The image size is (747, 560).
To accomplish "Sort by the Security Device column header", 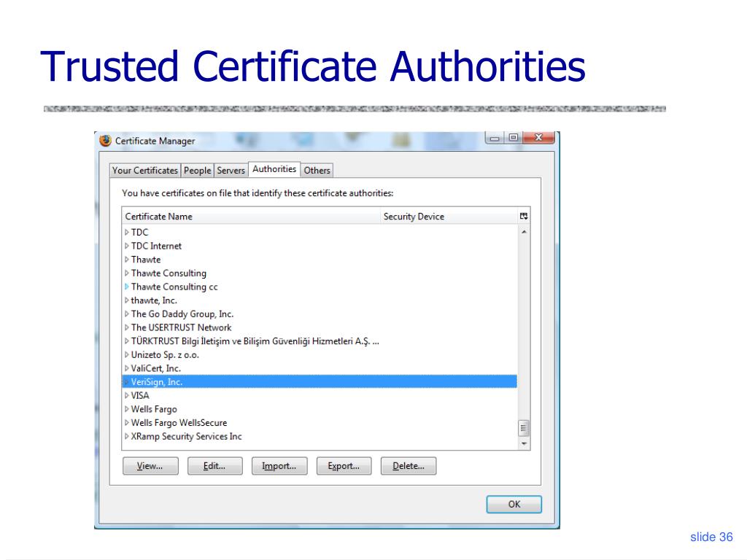I will pyautogui.click(x=449, y=216).
